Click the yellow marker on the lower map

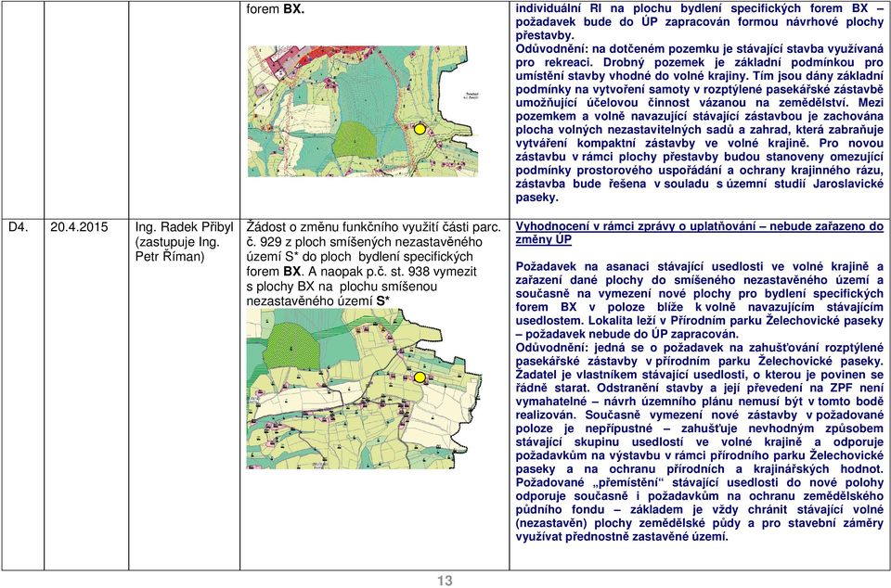point(420,377)
